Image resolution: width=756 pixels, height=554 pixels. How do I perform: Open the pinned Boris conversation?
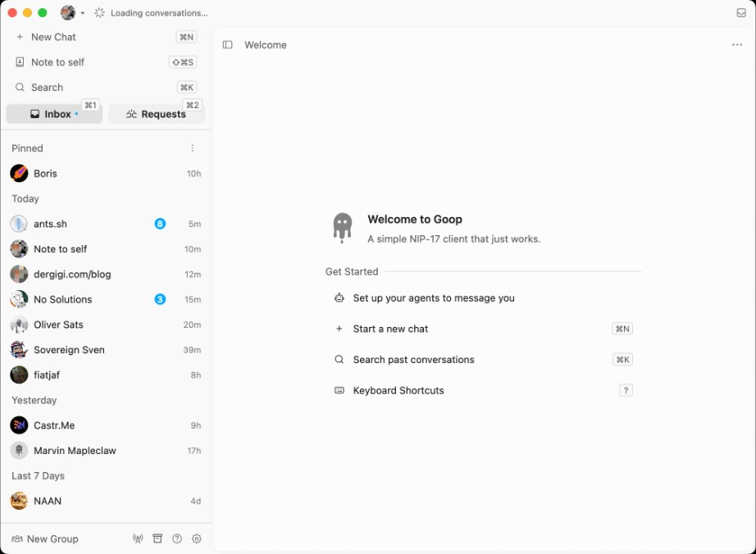click(106, 174)
